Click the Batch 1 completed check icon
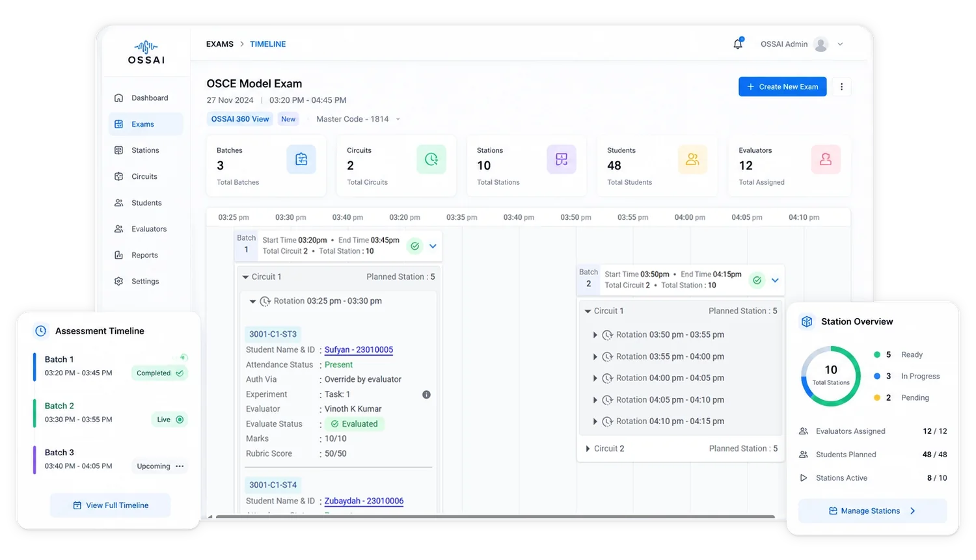Screen dimensions: 976x560 (x=415, y=247)
